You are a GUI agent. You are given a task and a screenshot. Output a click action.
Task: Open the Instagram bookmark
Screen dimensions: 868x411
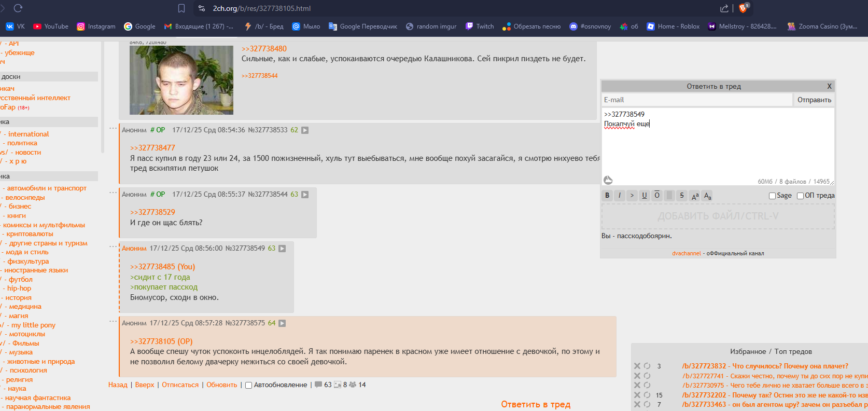96,26
